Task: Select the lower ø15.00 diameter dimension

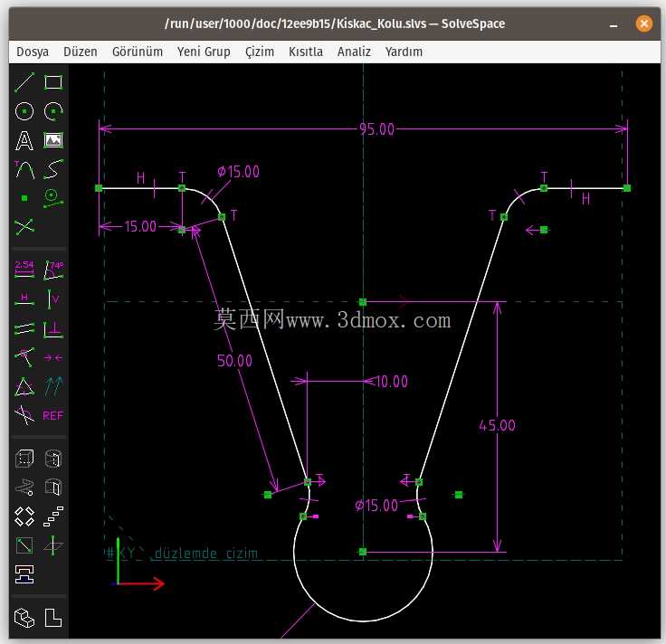Action: pyautogui.click(x=376, y=506)
